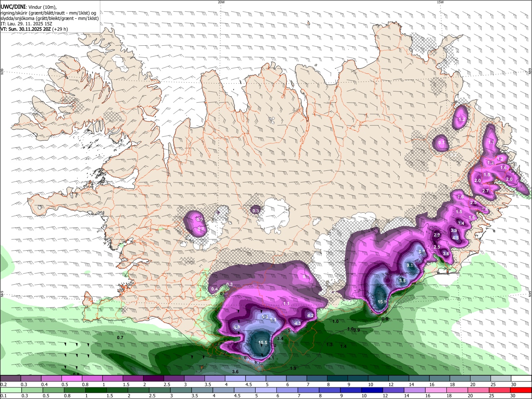Click the palest green 0.1 swatch, bottom legend
This screenshot has width=532, height=399.
tap(10, 390)
